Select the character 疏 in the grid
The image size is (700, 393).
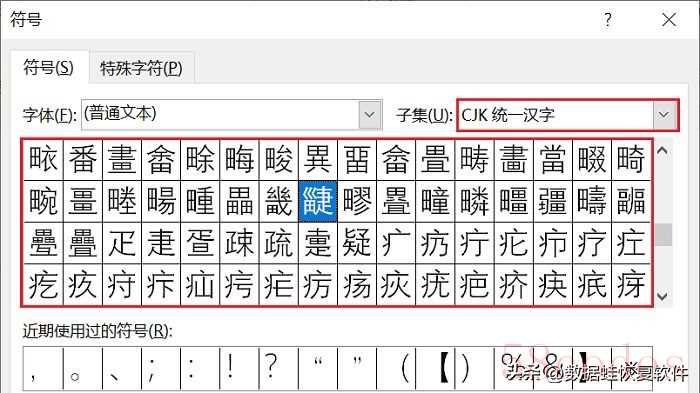pyautogui.click(x=279, y=243)
